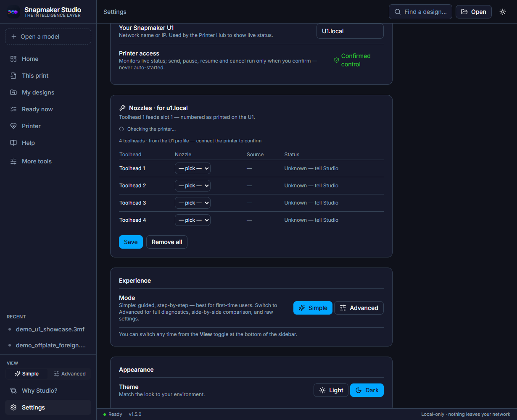Click the U1.local printer address field
Viewport: 517px width, 420px height.
coord(350,31)
